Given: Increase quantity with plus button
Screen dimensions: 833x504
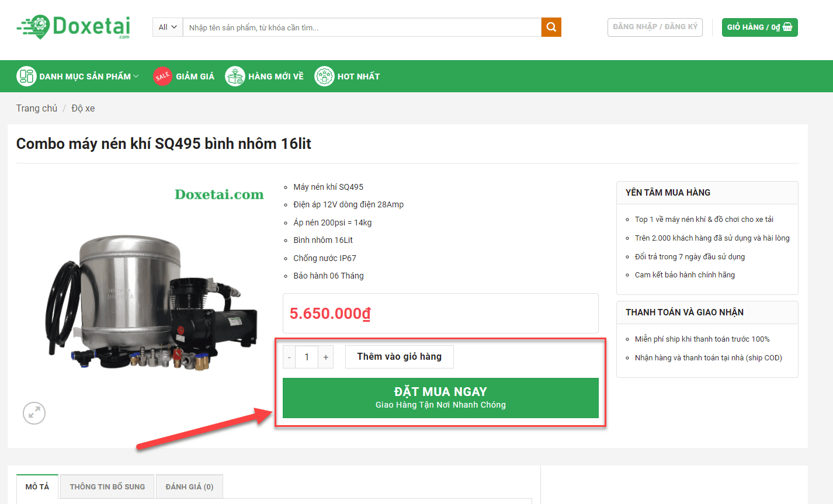Looking at the screenshot, I should 326,357.
